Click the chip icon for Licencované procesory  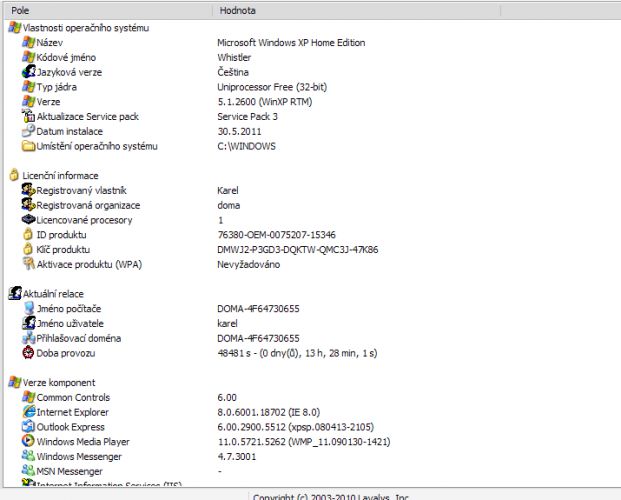tap(29, 219)
